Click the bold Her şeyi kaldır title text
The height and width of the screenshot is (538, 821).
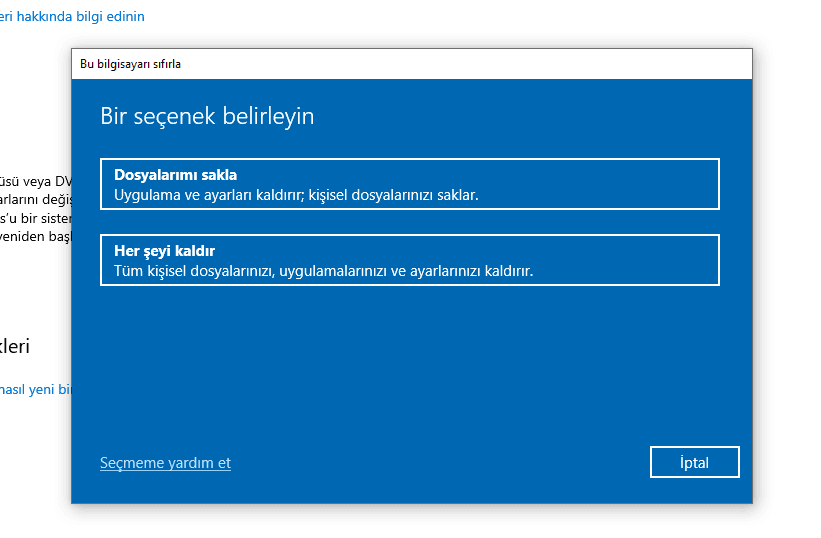tap(164, 251)
